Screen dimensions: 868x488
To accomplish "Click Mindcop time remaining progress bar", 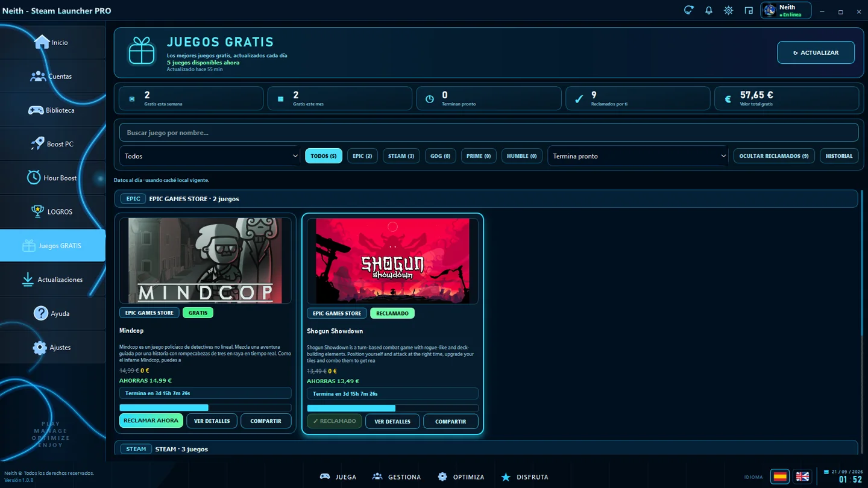I will [206, 408].
